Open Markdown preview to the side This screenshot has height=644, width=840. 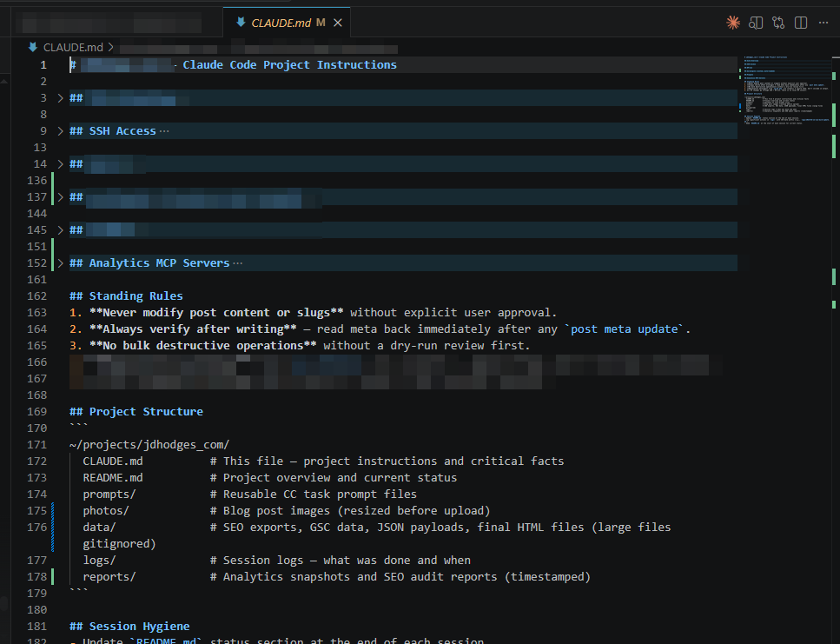(x=756, y=23)
